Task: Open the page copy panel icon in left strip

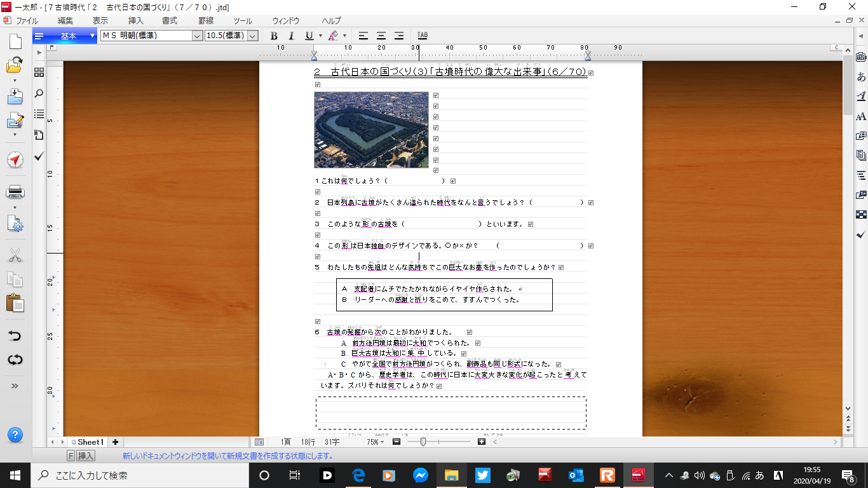Action: 39,135
